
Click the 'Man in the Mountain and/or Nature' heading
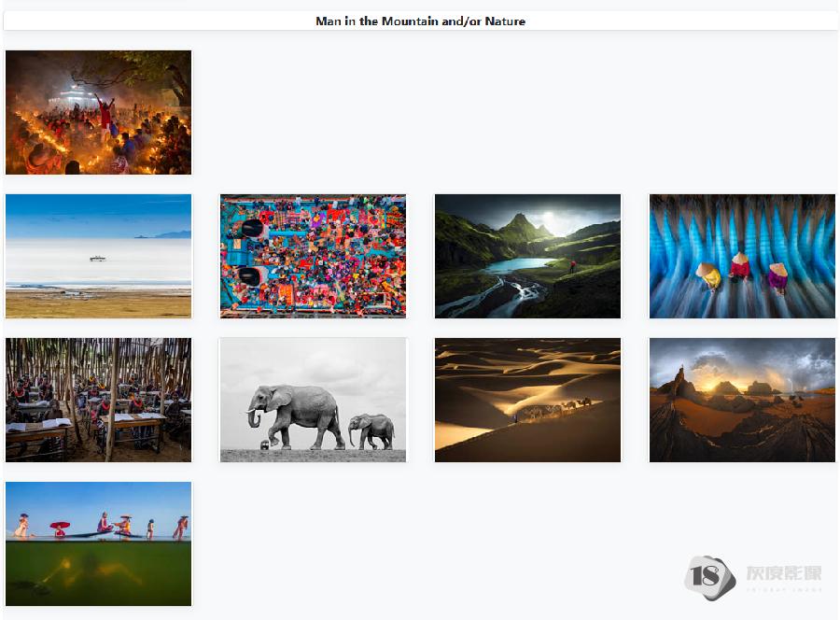point(420,21)
